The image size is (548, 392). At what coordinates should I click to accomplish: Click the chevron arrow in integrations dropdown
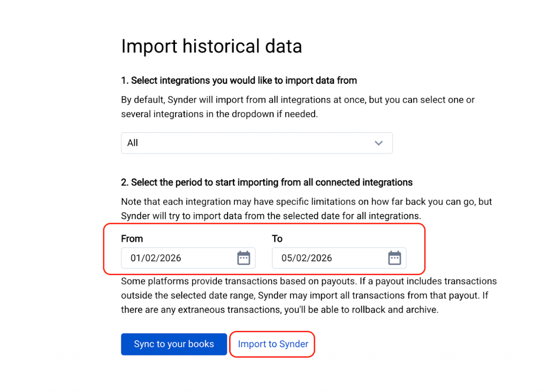click(x=379, y=143)
